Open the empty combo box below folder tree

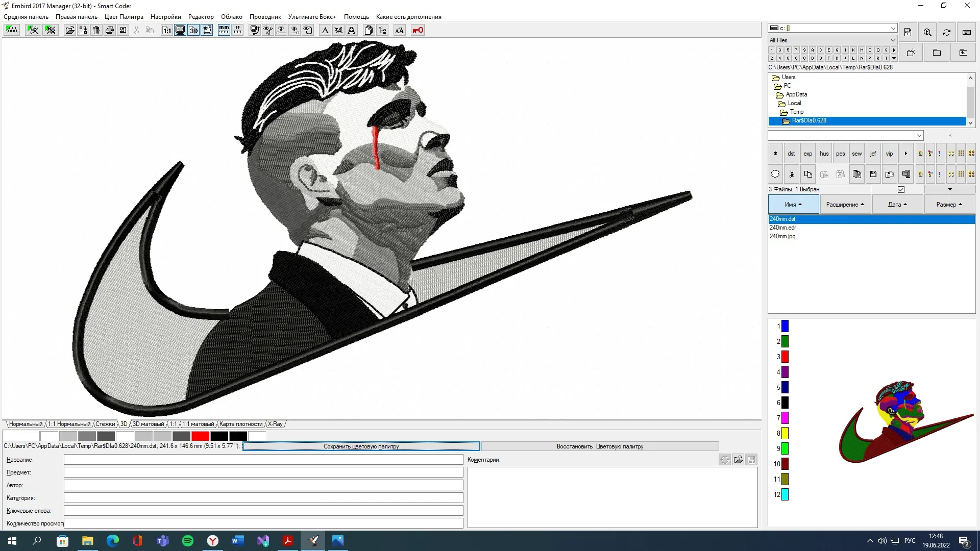point(846,136)
